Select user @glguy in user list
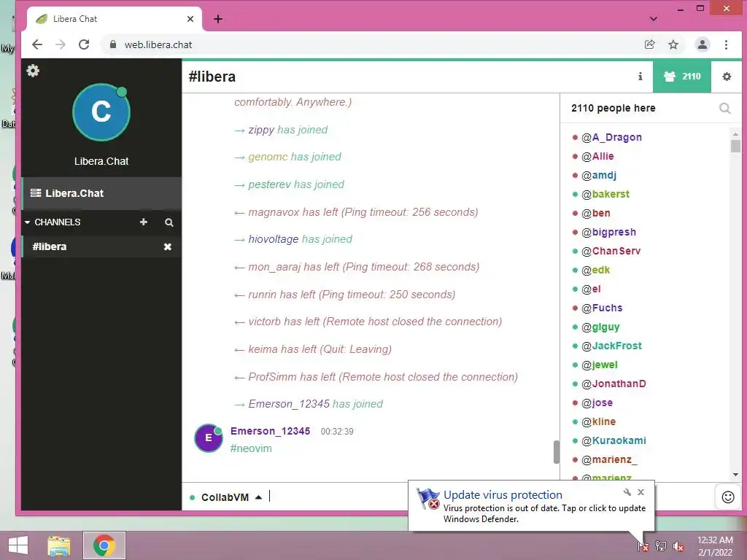 pos(600,327)
